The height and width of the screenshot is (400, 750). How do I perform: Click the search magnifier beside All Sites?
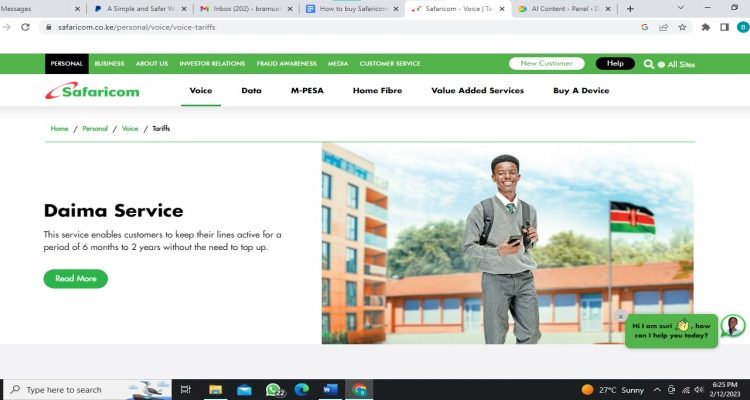648,64
